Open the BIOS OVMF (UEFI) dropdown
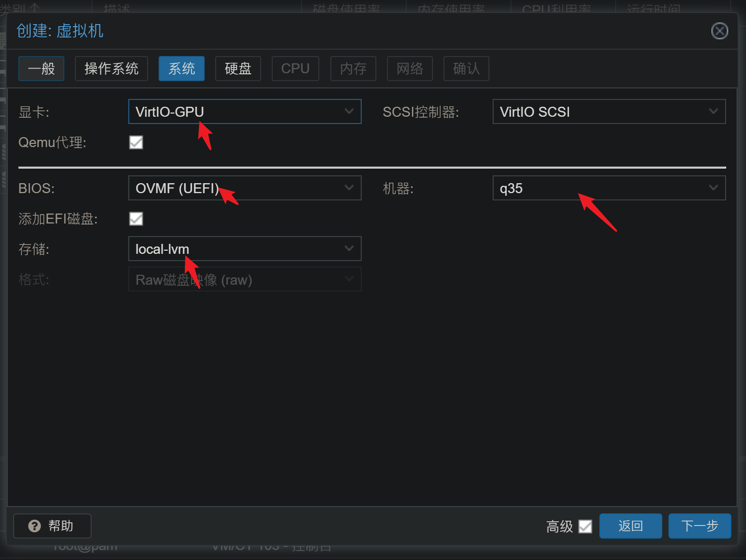Screen dimensions: 746x560 click(x=349, y=188)
